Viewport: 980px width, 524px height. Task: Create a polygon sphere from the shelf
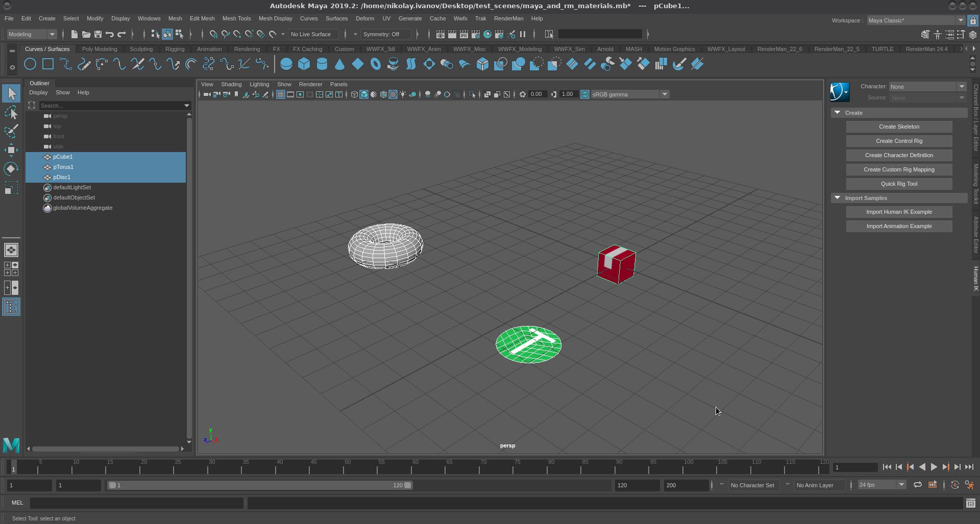tap(286, 64)
